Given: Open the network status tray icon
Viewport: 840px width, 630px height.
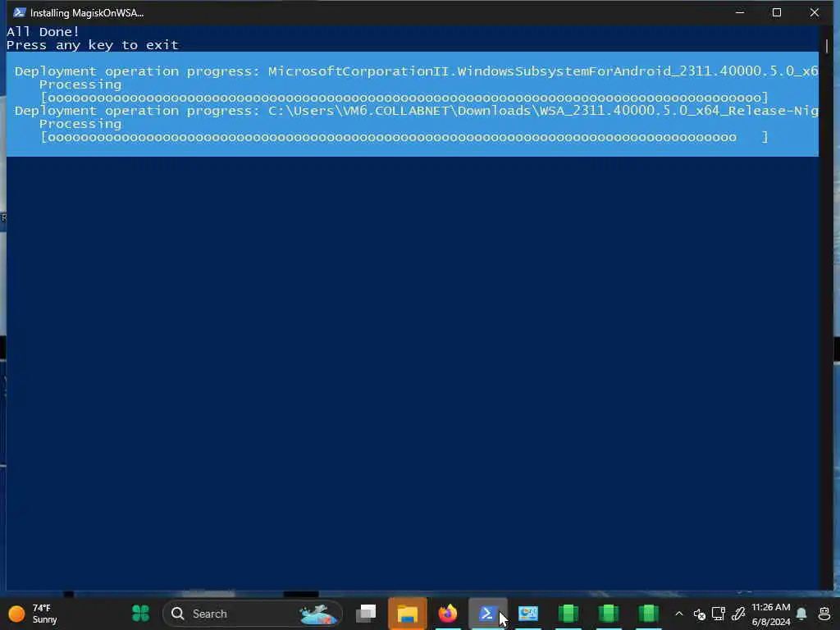Looking at the screenshot, I should (719, 614).
